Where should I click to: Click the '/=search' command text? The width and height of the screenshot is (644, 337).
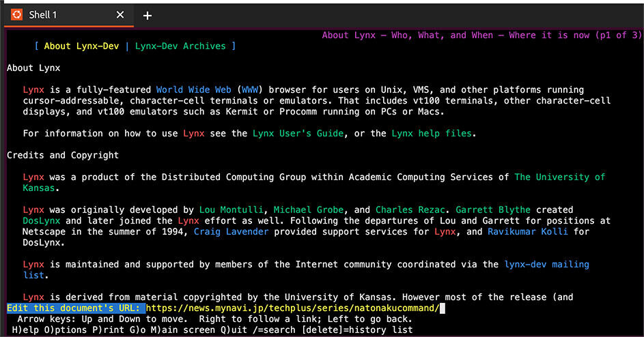coord(274,329)
